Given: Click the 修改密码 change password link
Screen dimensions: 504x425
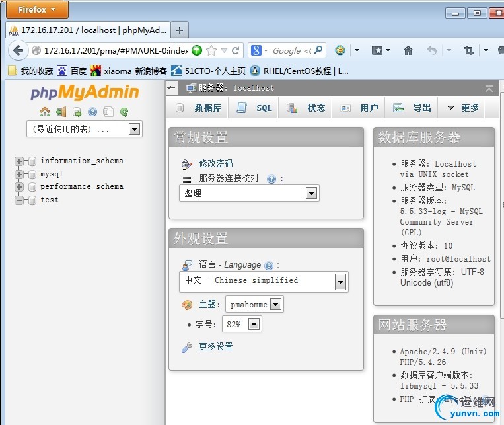Looking at the screenshot, I should pos(216,163).
